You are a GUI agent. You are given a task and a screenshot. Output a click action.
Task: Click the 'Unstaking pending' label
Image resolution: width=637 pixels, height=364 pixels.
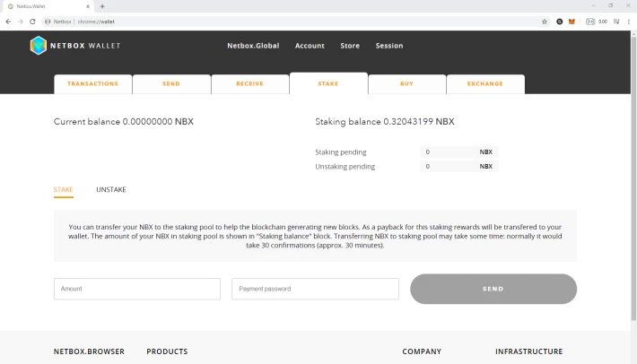pyautogui.click(x=345, y=167)
